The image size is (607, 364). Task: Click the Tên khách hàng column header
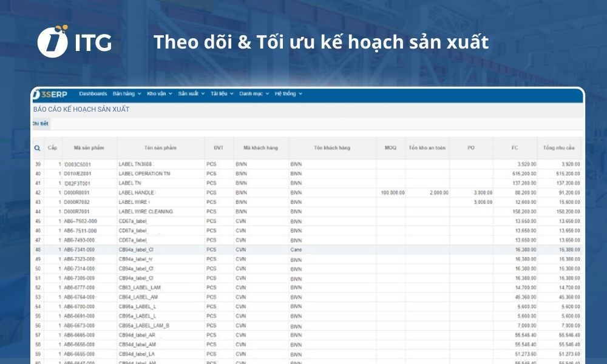coord(332,147)
